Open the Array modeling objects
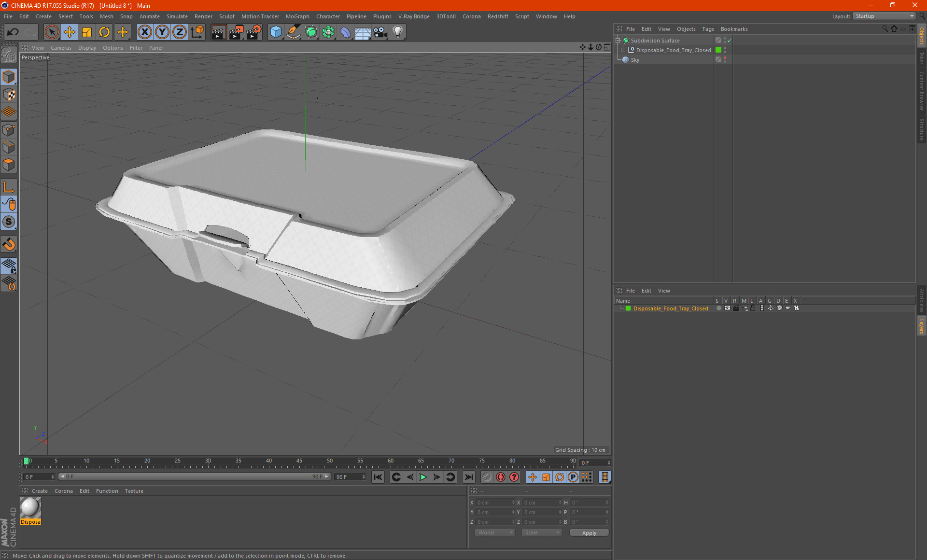927x560 pixels. click(328, 32)
